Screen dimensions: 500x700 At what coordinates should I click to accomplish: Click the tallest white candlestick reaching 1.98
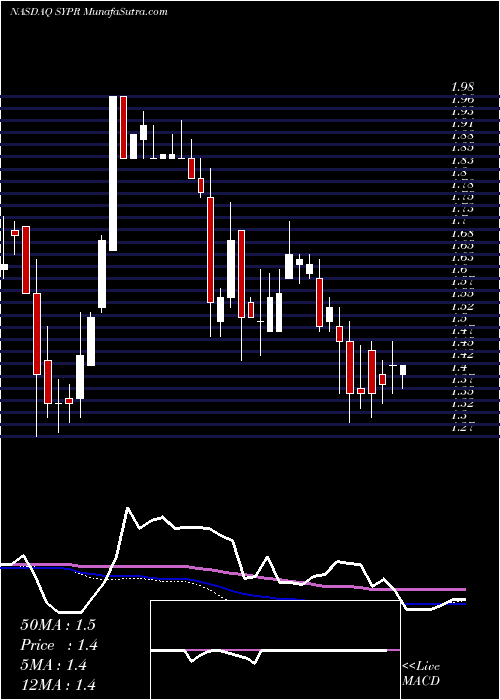(113, 173)
